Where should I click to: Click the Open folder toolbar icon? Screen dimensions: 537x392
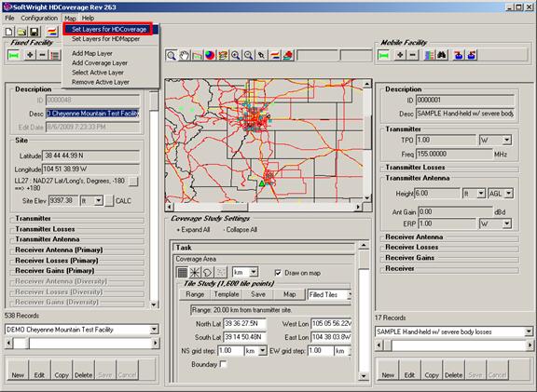pyautogui.click(x=21, y=32)
